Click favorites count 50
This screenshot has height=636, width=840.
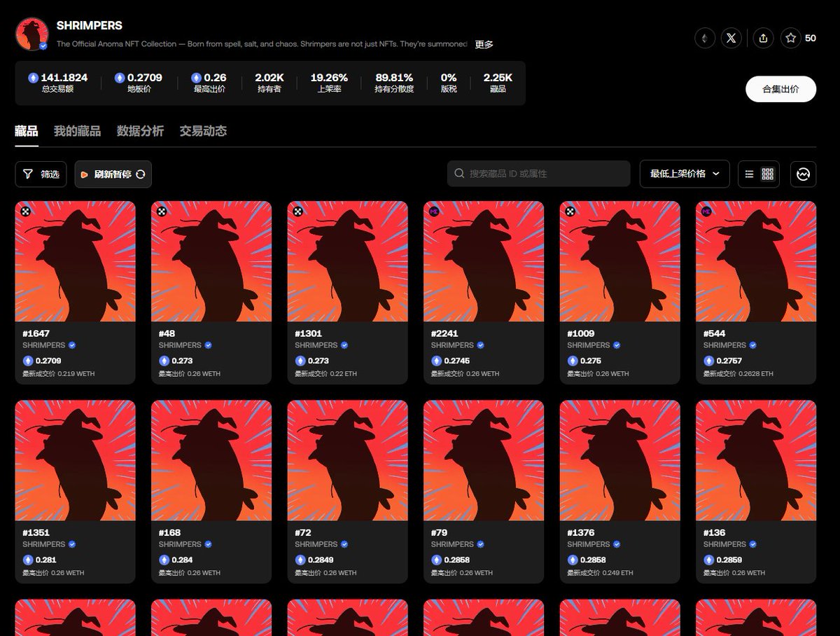[x=811, y=39]
